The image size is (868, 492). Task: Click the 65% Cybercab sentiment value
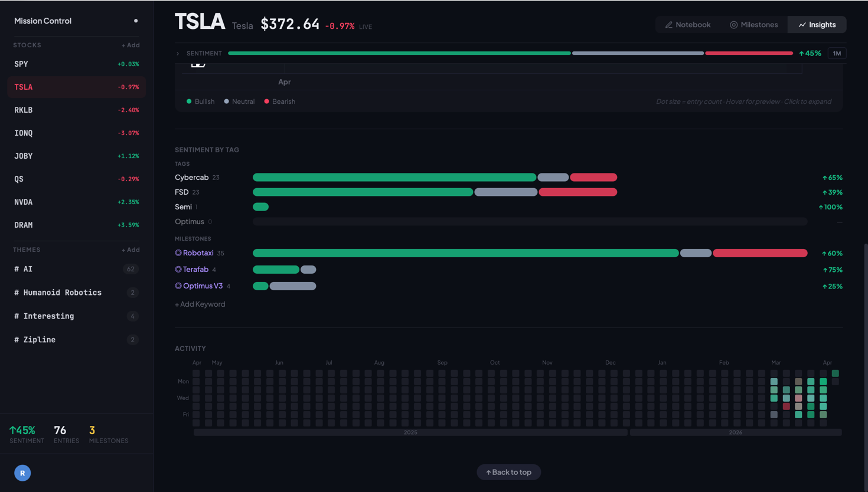(832, 178)
